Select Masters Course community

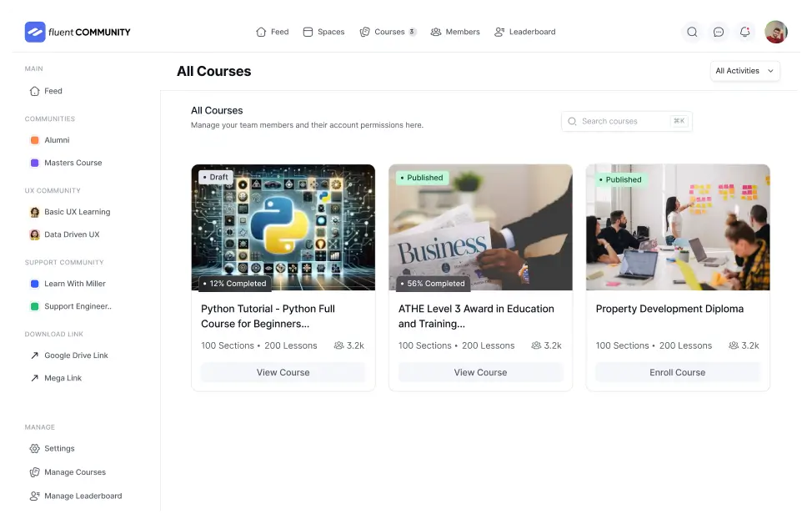point(73,163)
